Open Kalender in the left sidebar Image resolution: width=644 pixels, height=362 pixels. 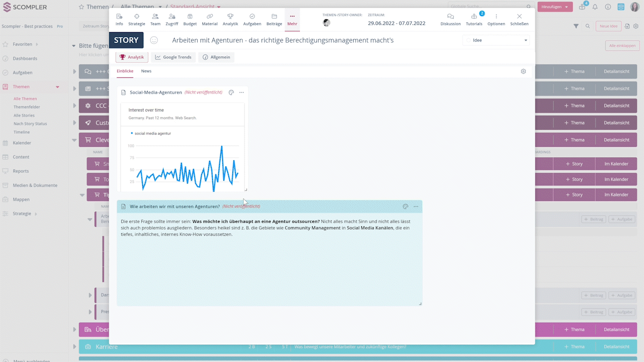(x=22, y=143)
